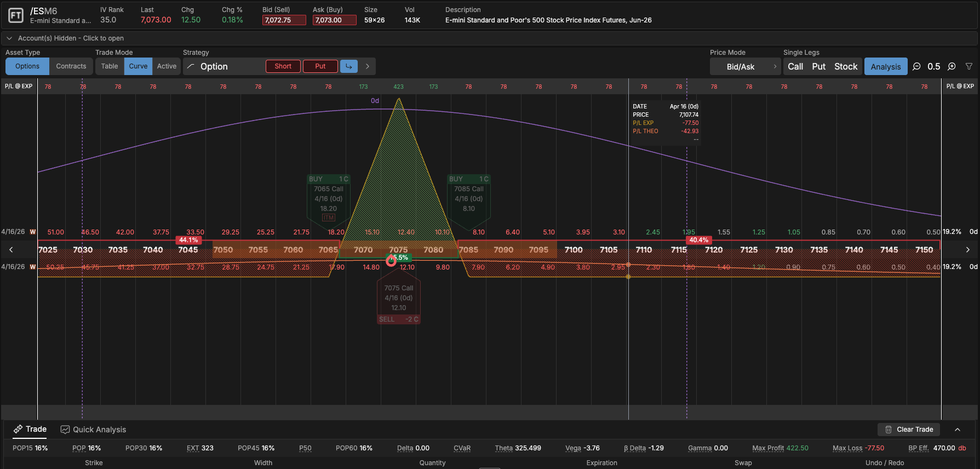Viewport: 980px width, 469px height.
Task: Switch trade mode to Table
Action: (110, 66)
